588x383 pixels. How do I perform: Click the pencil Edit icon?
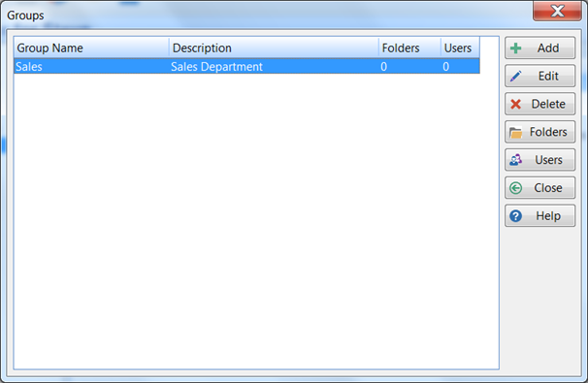point(515,76)
